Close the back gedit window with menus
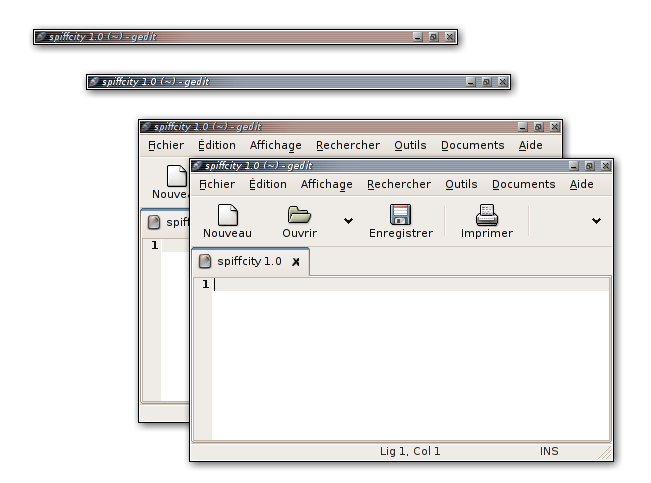651x483 pixels. (555, 127)
